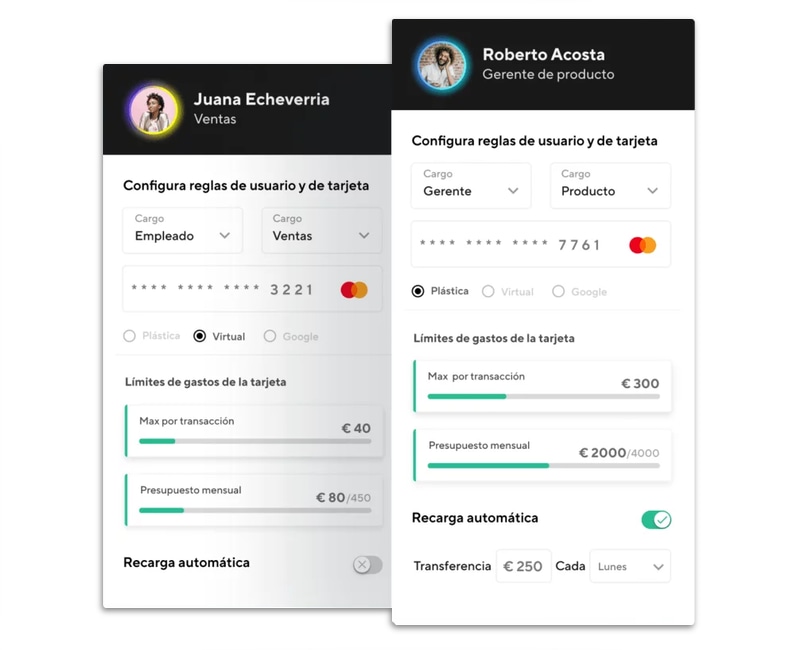Screen dimensions: 800x650
Task: Adjust the € 300 Max por transacción slider
Action: (543, 396)
